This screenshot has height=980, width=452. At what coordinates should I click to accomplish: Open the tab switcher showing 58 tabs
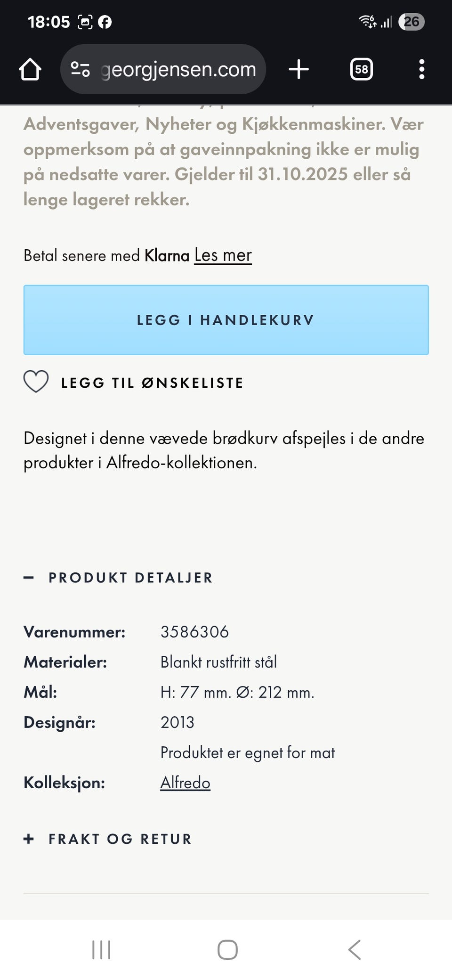pyautogui.click(x=361, y=69)
